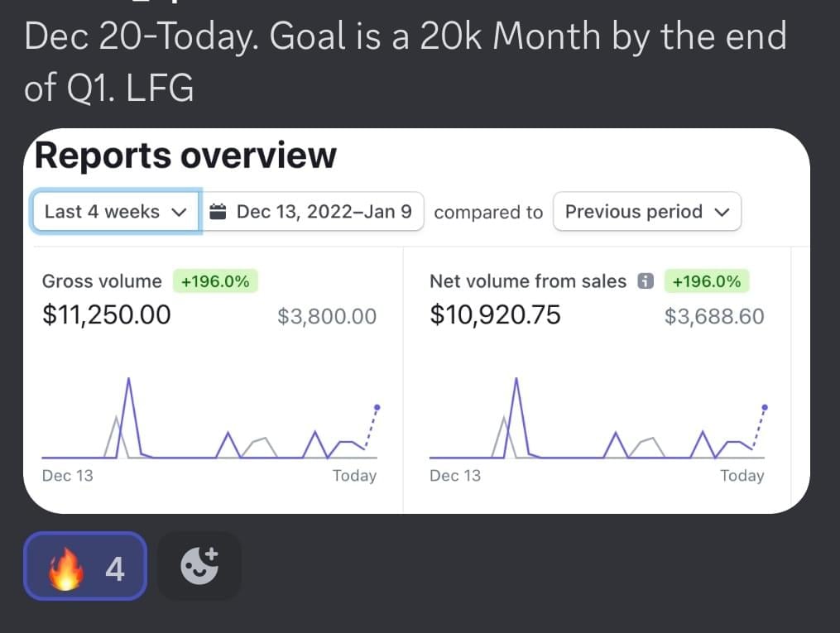The image size is (840, 633).
Task: Click the Net volume +196.0% badge
Action: (707, 281)
